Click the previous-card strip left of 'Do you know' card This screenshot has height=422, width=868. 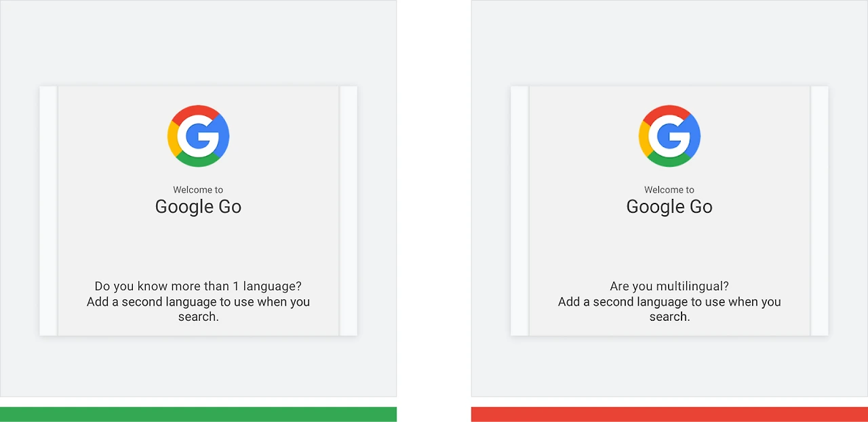tap(48, 210)
